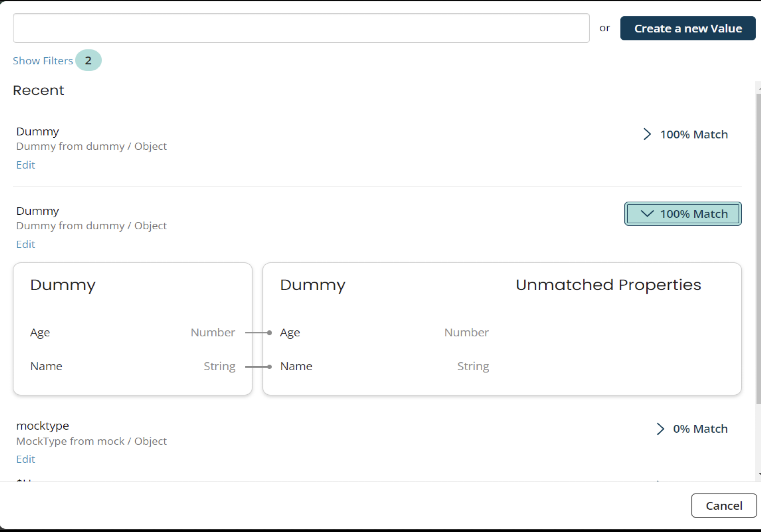Select the mocktype entry title
The height and width of the screenshot is (532, 761).
coord(43,426)
